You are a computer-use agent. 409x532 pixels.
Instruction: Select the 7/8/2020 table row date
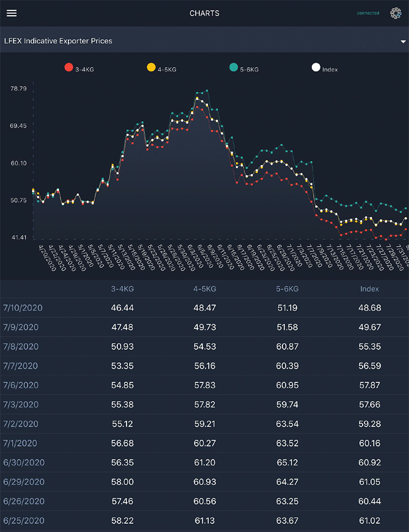coord(21,346)
